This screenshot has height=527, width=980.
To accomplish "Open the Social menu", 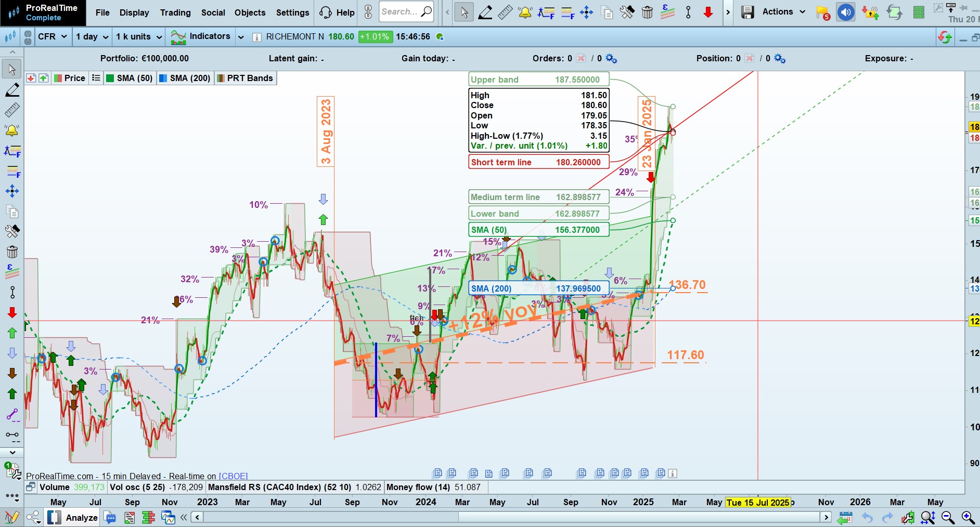I will 213,12.
